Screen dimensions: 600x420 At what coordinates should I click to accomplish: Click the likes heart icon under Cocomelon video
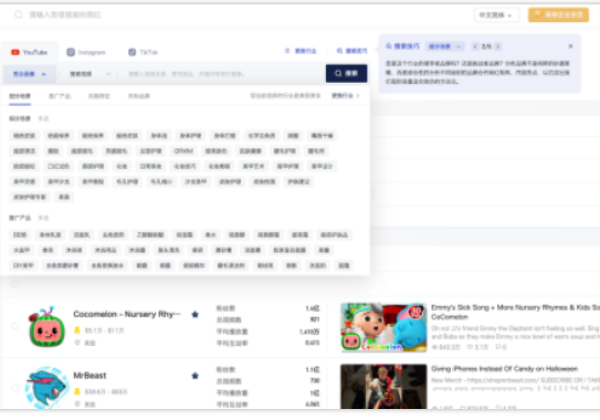click(470, 347)
